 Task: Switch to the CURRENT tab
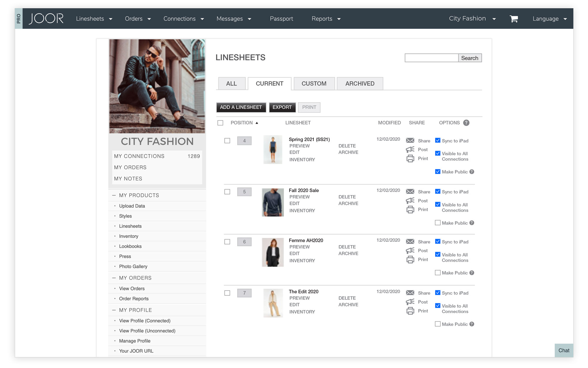(270, 83)
